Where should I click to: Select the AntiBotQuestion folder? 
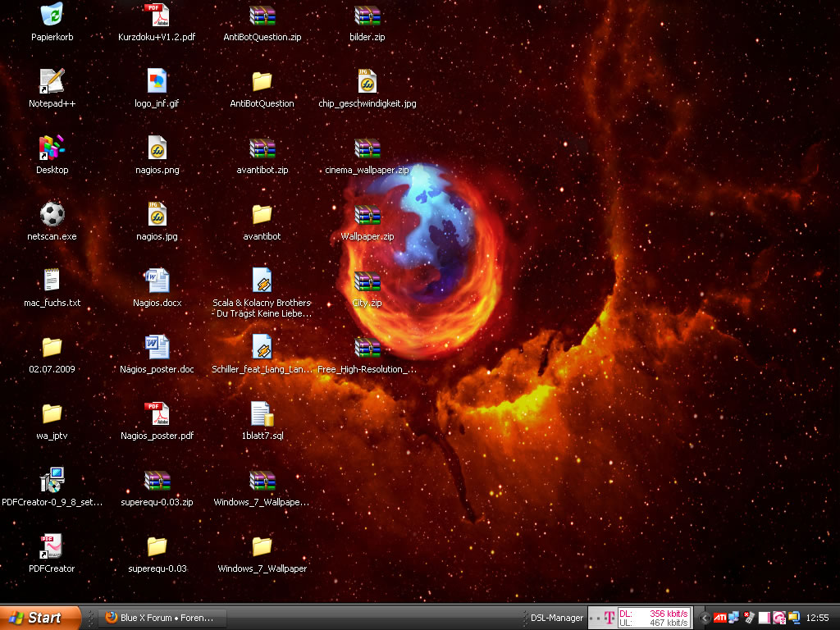[262, 81]
